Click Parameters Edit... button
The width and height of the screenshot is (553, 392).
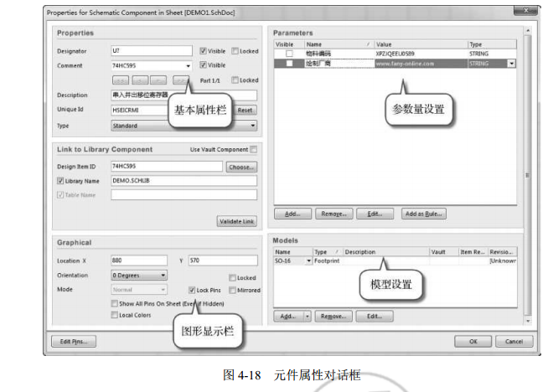tap(375, 214)
